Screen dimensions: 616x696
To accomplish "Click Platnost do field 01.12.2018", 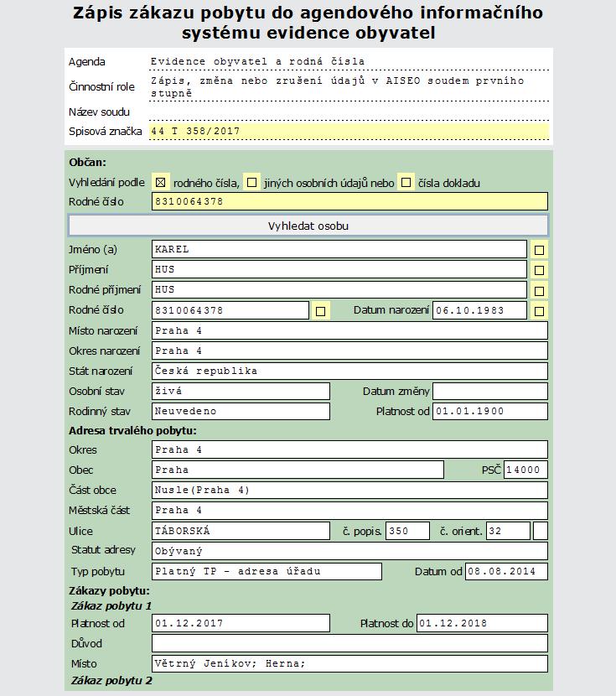I will [482, 623].
